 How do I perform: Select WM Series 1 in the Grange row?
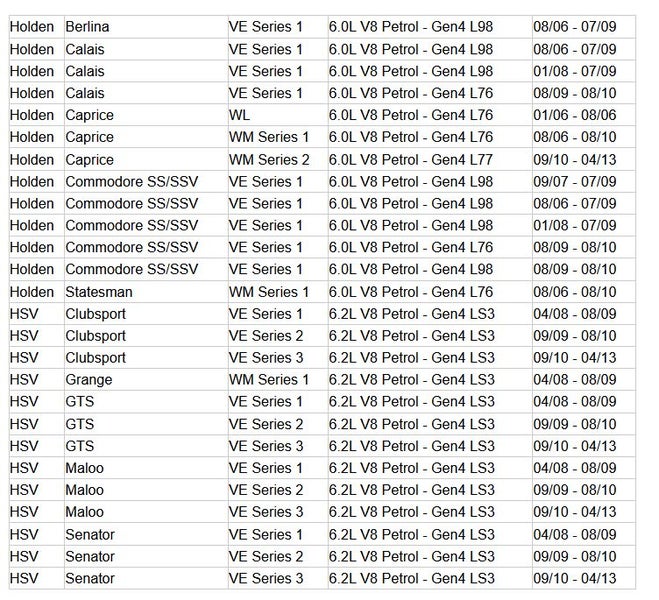point(269,380)
